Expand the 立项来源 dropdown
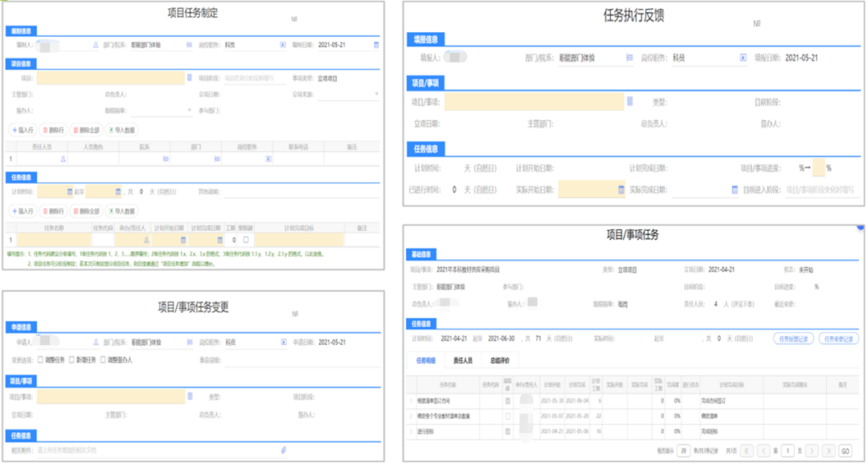Viewport: 868px width, 465px height. pyautogui.click(x=376, y=94)
